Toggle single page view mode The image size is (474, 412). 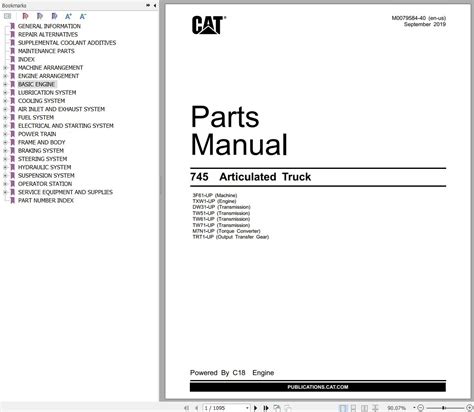(x=343, y=408)
